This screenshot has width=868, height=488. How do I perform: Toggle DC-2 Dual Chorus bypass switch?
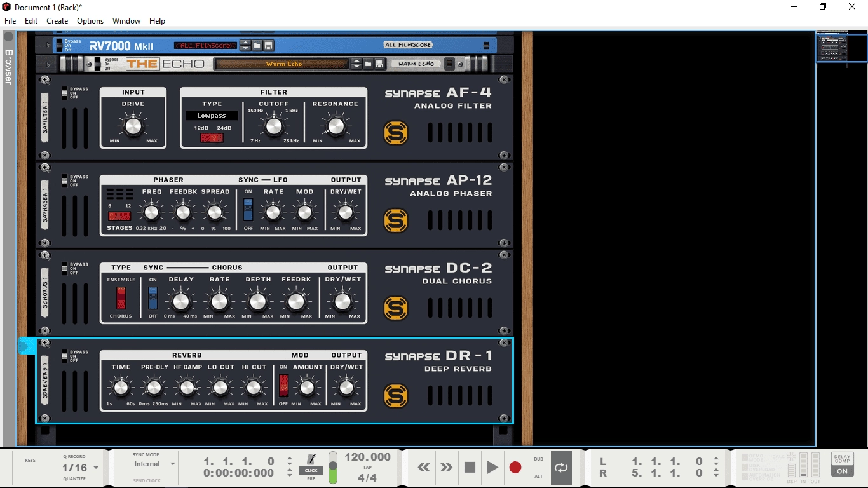click(x=64, y=269)
